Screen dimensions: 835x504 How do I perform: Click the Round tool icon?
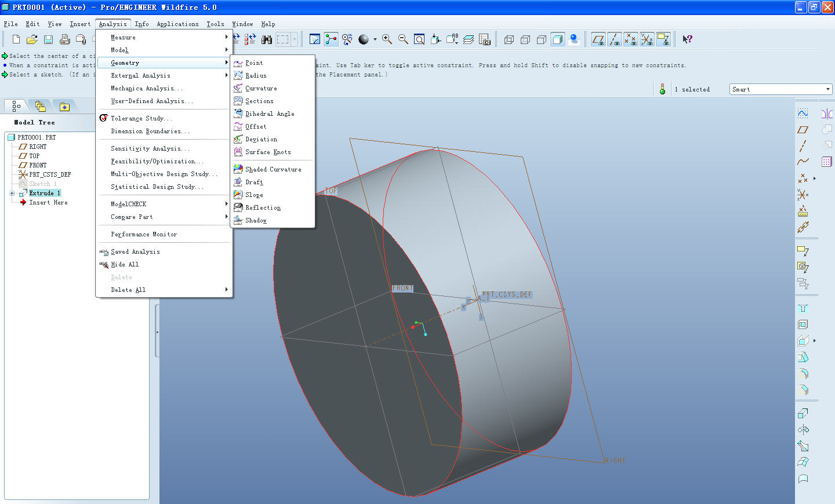[x=803, y=373]
